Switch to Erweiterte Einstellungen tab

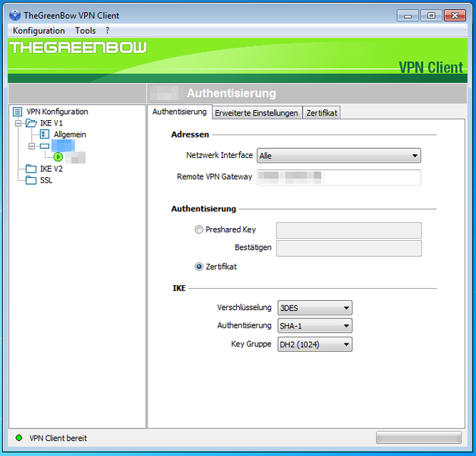[256, 112]
